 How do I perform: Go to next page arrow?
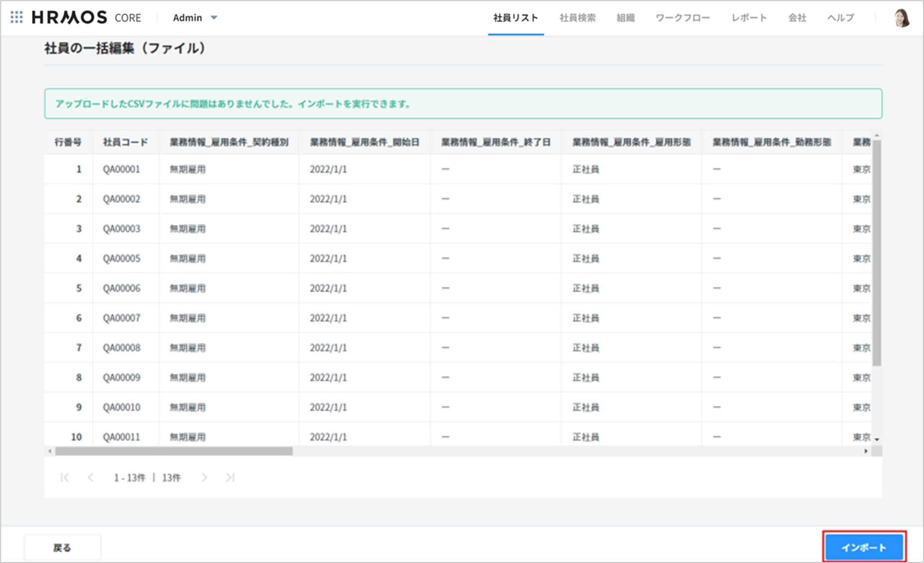(x=204, y=478)
